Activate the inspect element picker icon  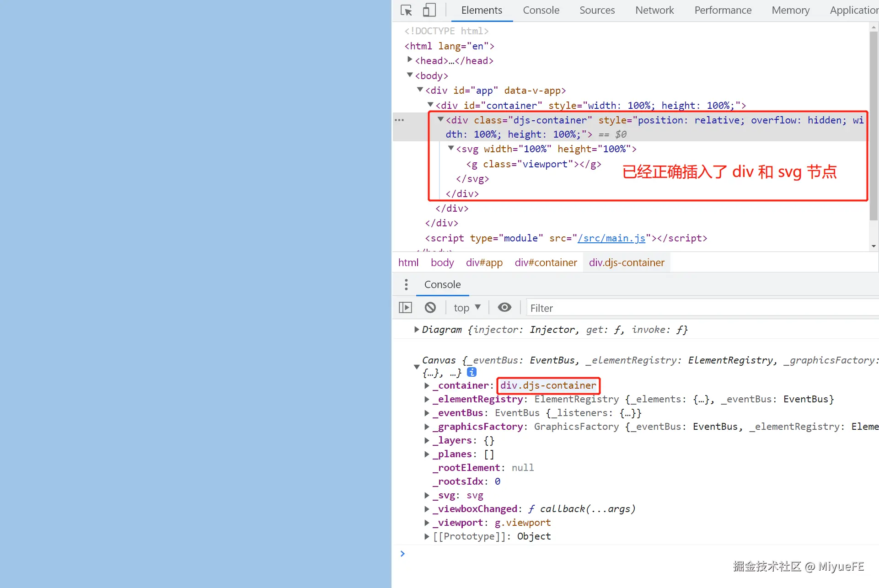click(406, 10)
